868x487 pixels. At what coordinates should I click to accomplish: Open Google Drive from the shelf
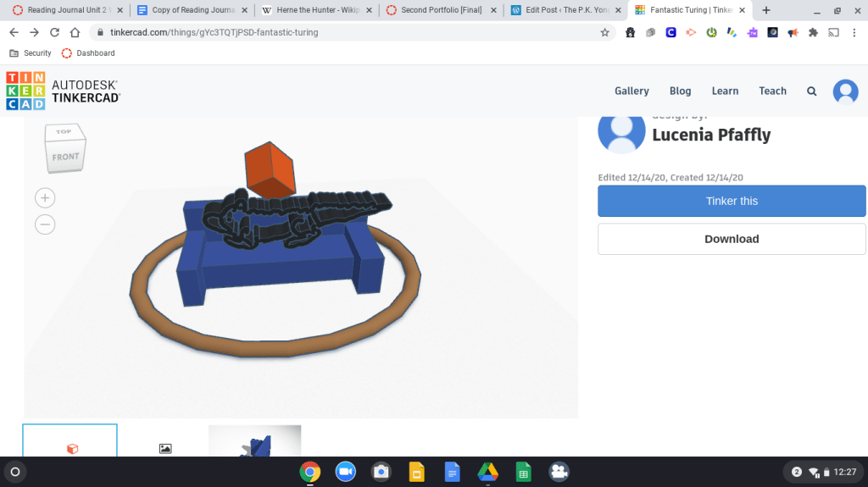click(x=487, y=472)
